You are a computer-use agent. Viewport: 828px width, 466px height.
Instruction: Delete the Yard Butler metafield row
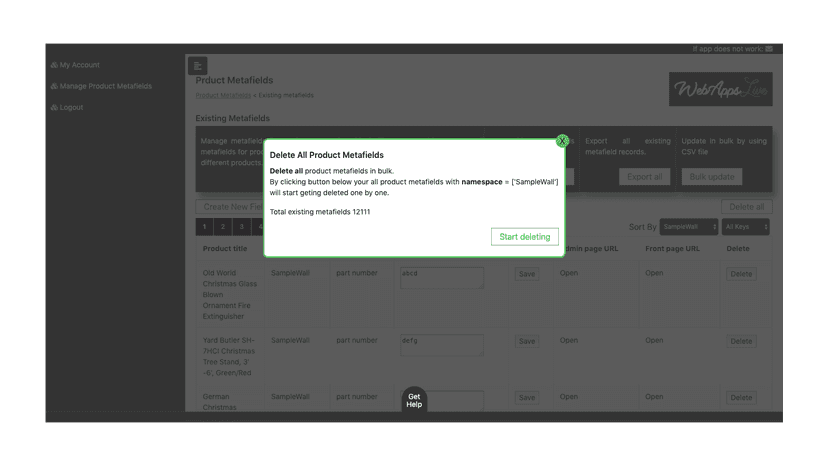click(x=741, y=341)
